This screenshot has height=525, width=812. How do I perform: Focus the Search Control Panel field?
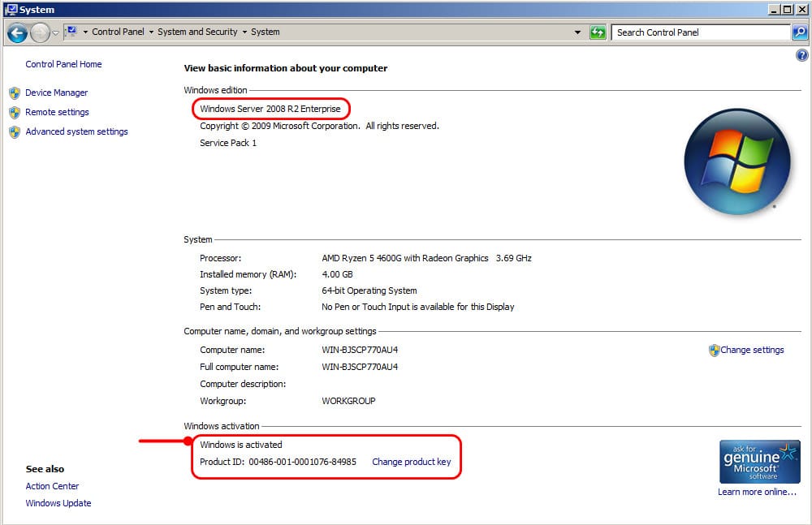tap(701, 32)
